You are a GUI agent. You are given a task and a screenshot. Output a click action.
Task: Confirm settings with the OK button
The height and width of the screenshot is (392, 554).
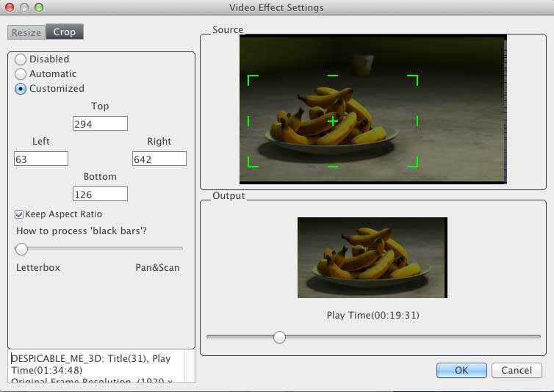[461, 370]
